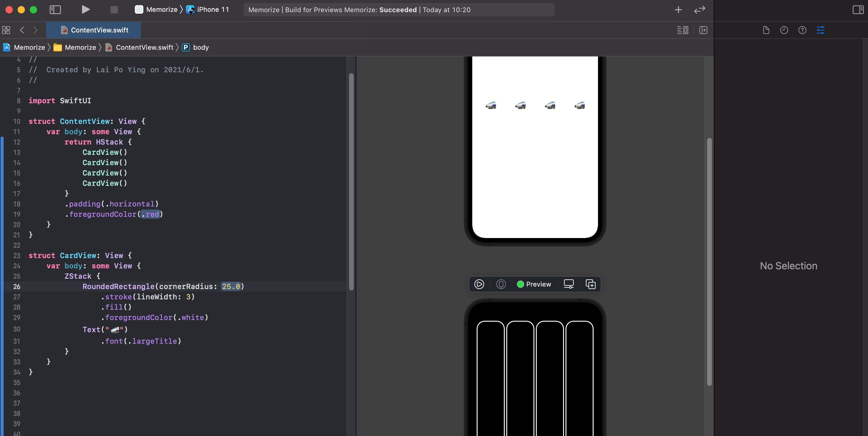Image resolution: width=868 pixels, height=436 pixels.
Task: Show the File inspector
Action: tap(766, 30)
